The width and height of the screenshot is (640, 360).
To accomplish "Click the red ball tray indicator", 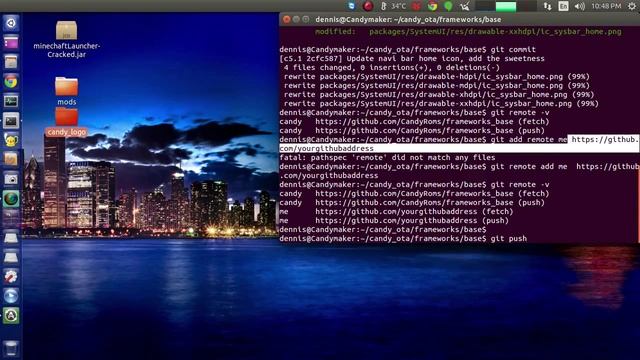I will 368,6.
